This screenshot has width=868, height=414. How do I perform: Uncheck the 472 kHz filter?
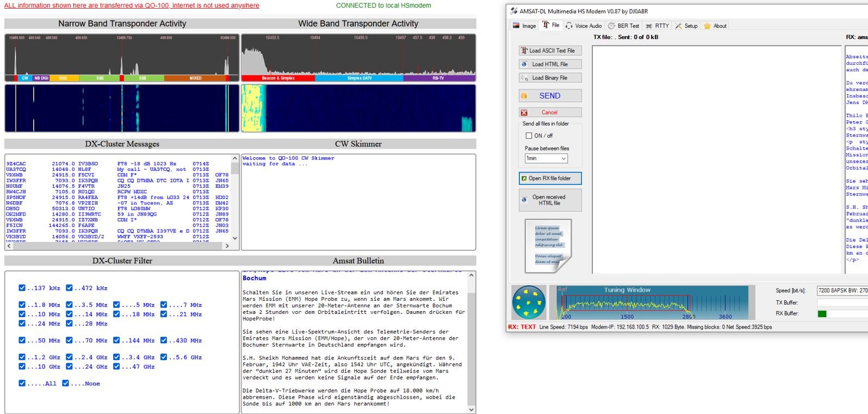coord(69,288)
